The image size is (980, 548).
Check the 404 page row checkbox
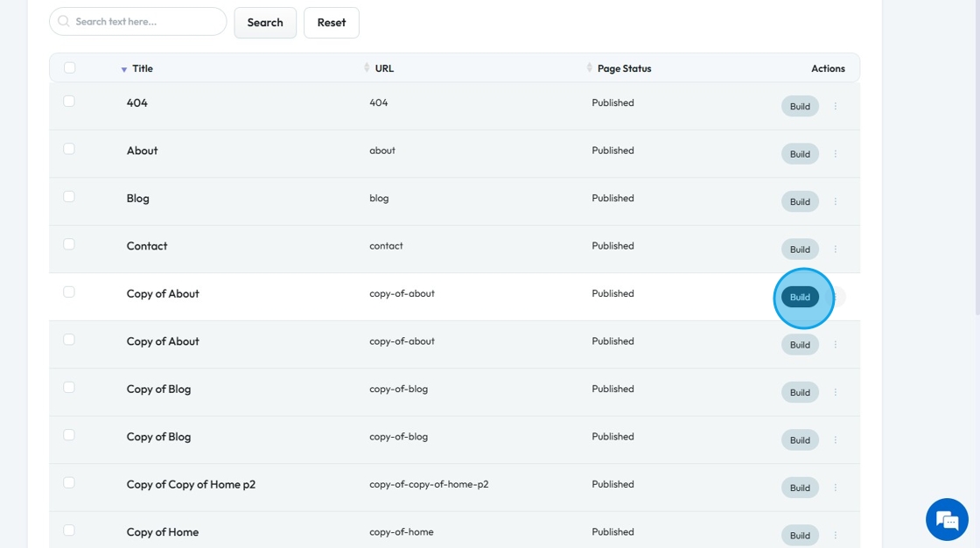(70, 102)
